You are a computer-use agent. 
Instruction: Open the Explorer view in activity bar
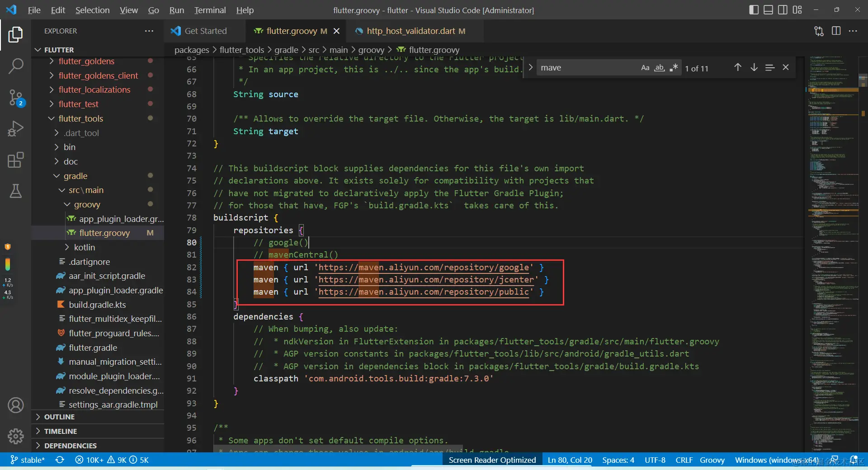click(15, 34)
